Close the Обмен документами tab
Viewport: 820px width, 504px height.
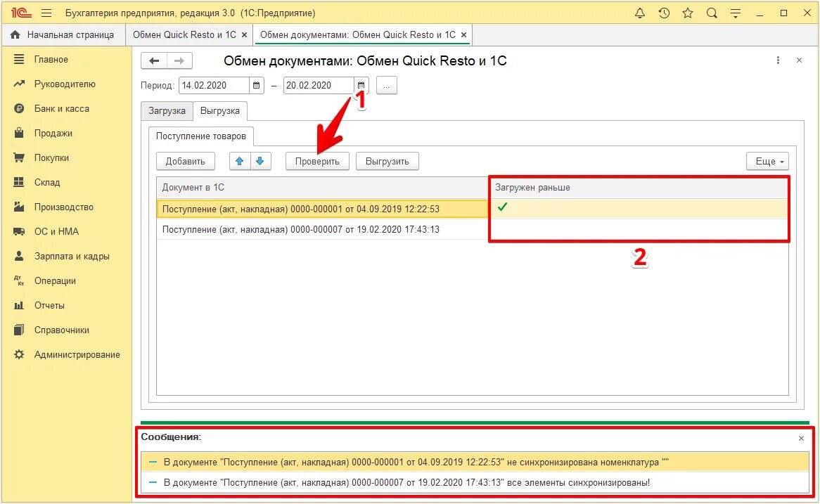[x=464, y=35]
